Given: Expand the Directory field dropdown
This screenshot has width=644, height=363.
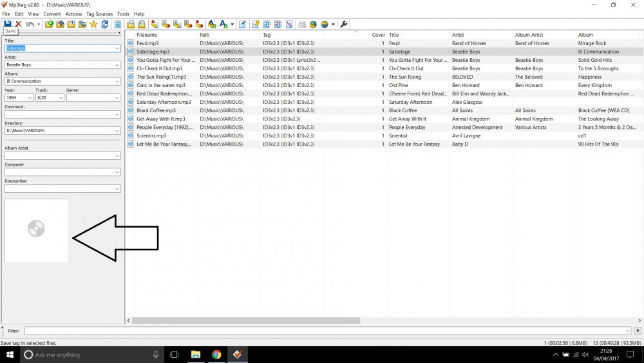Looking at the screenshot, I should pyautogui.click(x=117, y=130).
